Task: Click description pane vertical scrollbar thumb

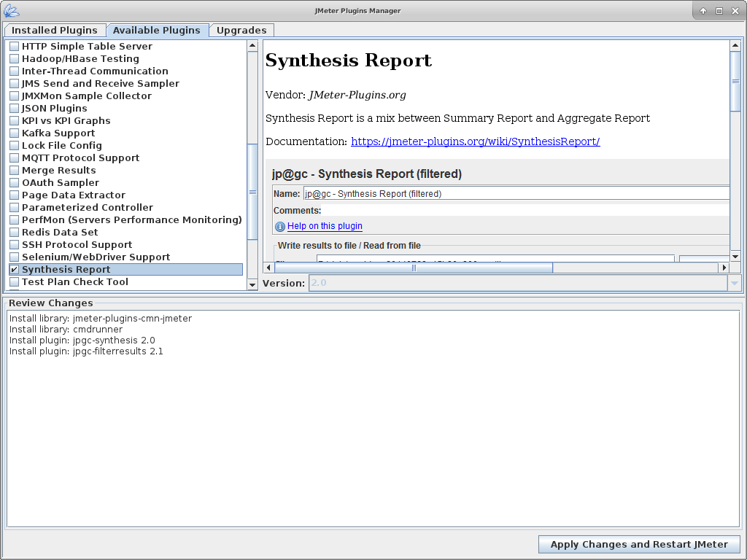Action: pos(735,81)
